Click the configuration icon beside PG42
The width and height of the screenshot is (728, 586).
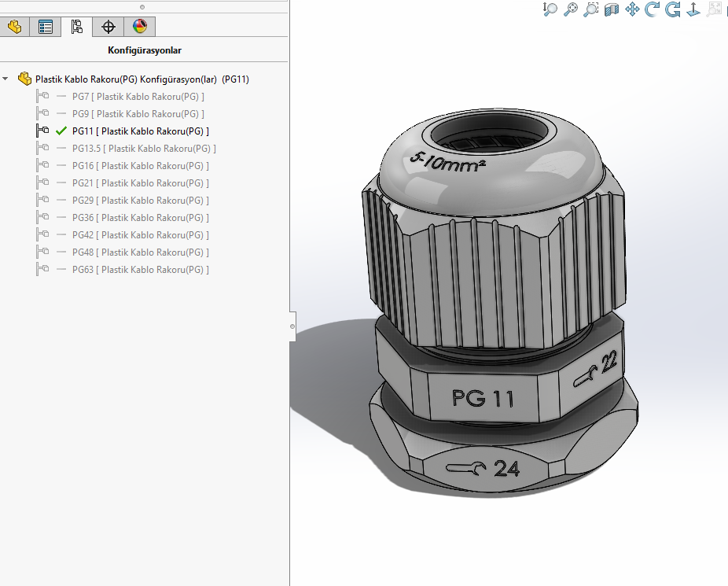point(42,234)
